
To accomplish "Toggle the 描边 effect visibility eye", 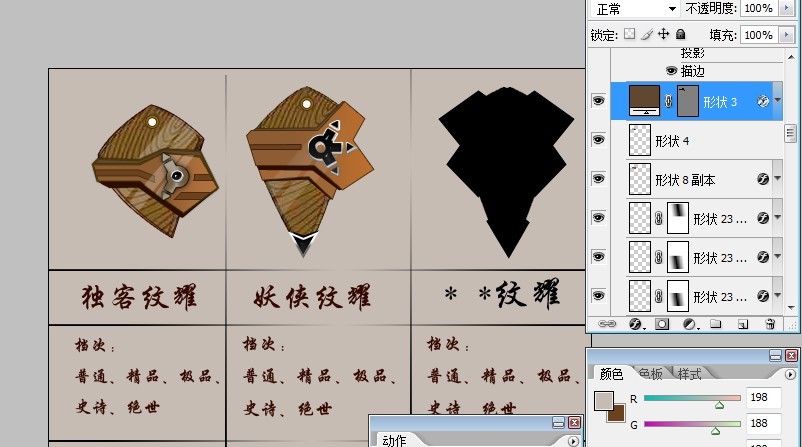I will [672, 71].
